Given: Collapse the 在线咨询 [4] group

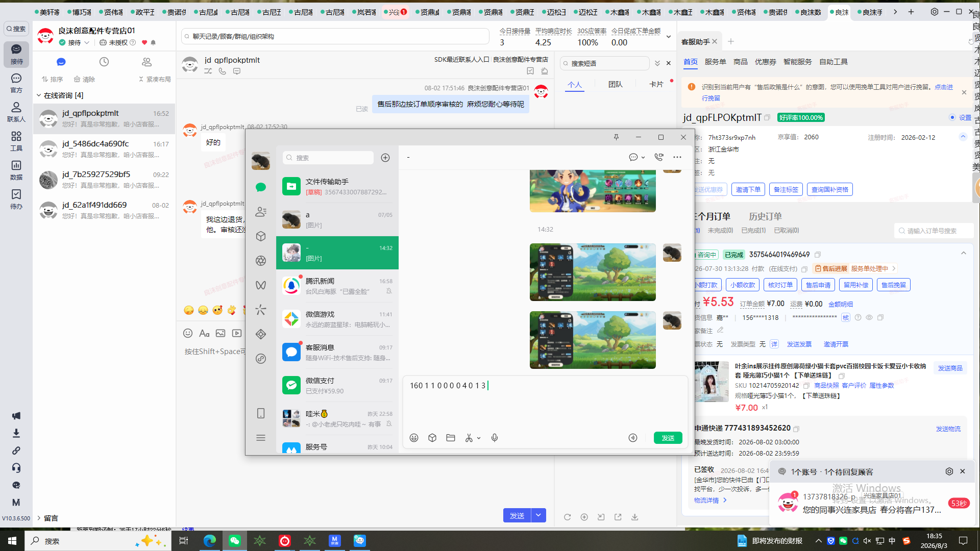Looking at the screenshot, I should pos(39,95).
